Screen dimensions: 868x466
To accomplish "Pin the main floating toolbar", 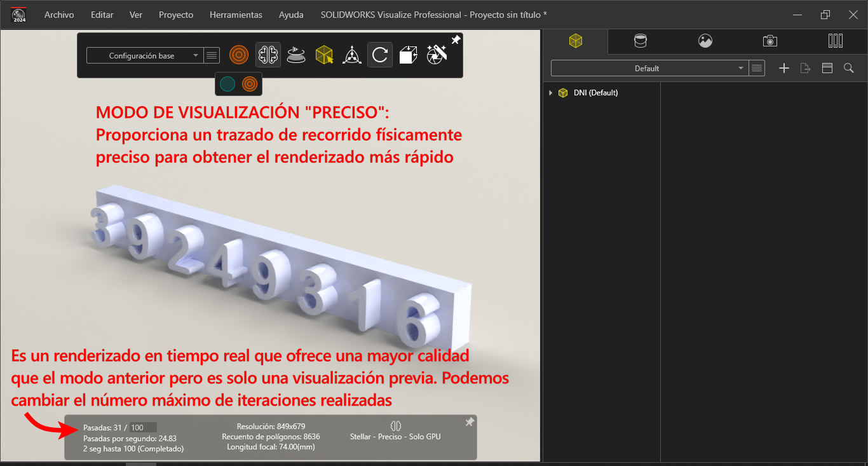I will (456, 40).
